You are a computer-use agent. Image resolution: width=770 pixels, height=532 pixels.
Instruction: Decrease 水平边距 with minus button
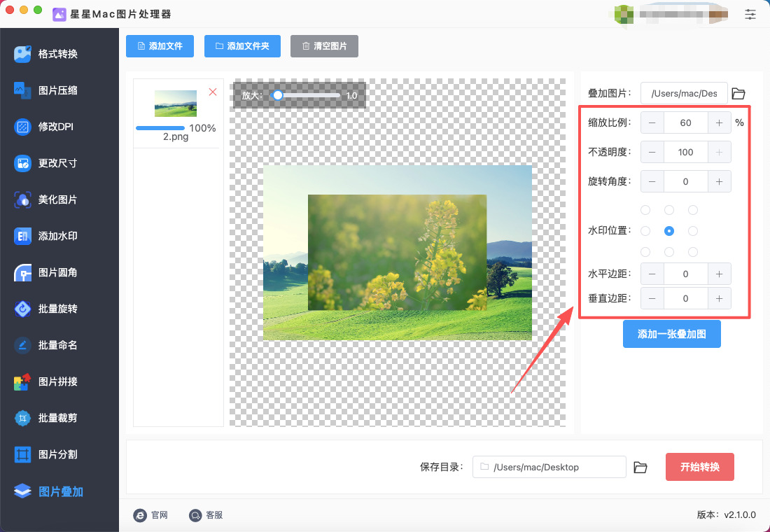tap(652, 274)
